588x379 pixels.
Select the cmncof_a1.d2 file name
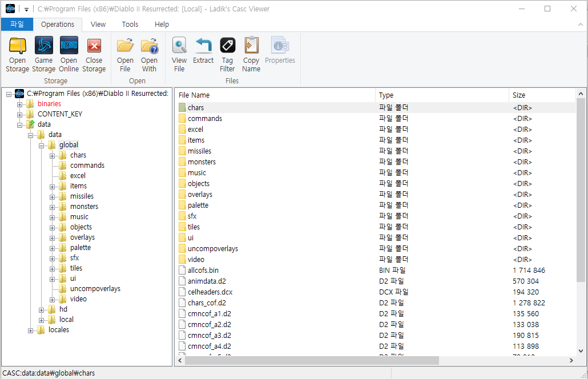click(210, 314)
